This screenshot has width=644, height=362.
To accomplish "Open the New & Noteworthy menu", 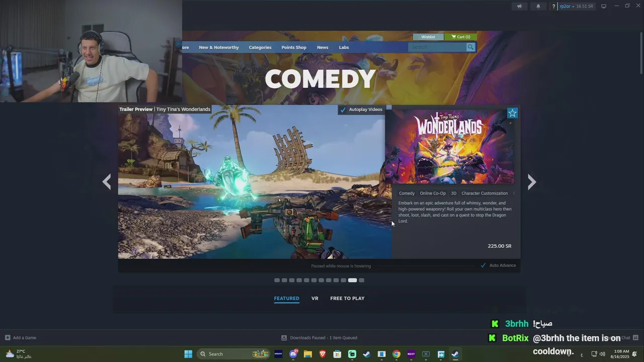I will coord(219,47).
